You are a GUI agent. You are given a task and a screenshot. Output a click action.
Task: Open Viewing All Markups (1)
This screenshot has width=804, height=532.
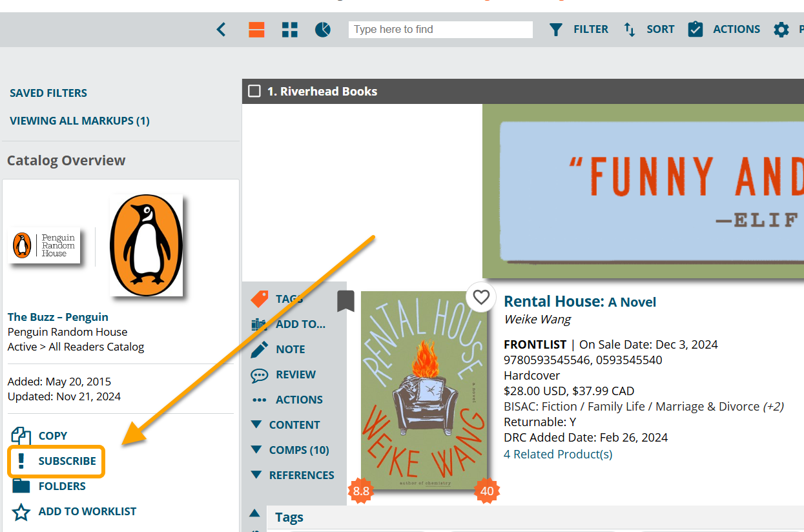79,121
